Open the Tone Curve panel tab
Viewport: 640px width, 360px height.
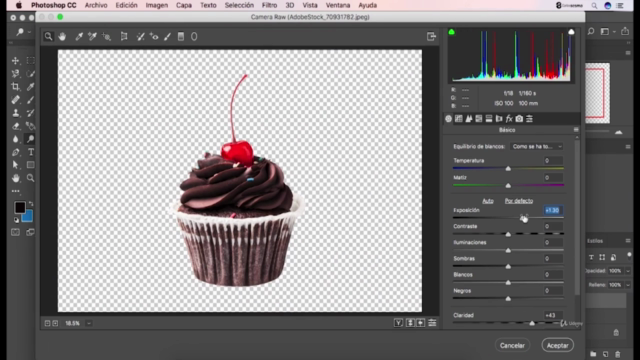tap(459, 119)
